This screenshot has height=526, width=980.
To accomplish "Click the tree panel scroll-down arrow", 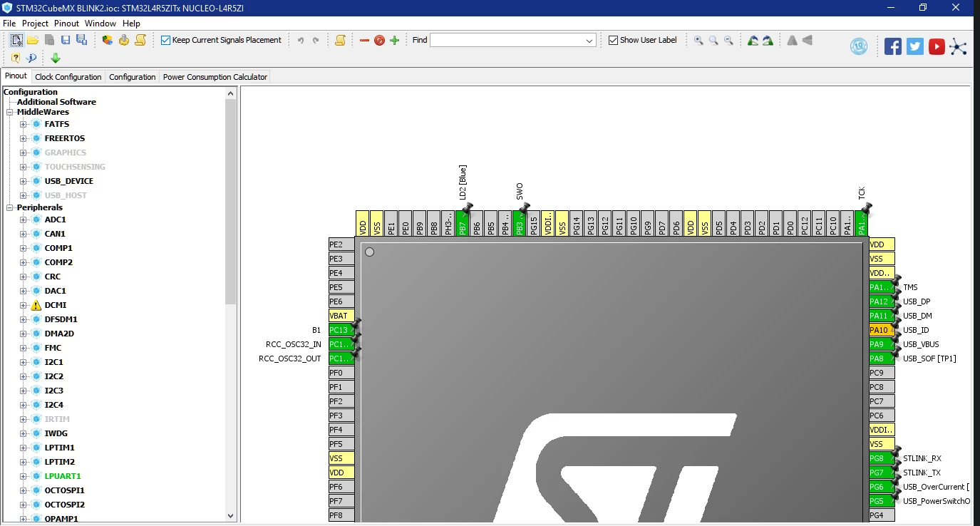I will [230, 516].
